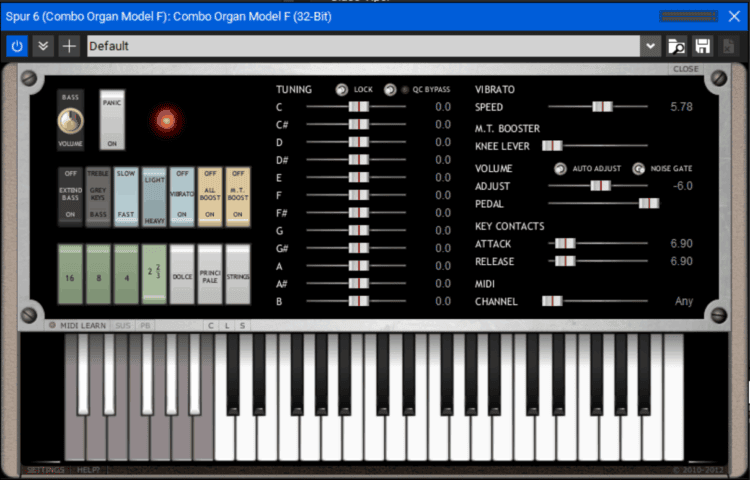Click the MIDI channel value Any
The width and height of the screenshot is (750, 480).
(684, 301)
